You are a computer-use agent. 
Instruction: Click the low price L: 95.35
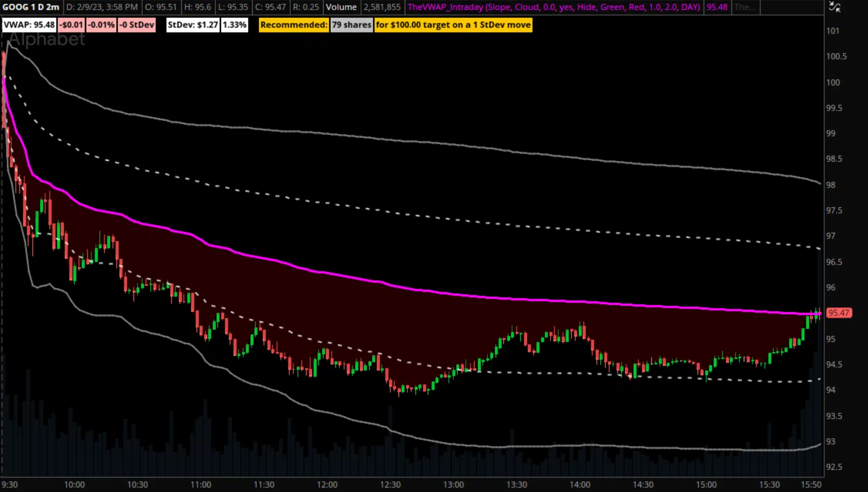(233, 7)
